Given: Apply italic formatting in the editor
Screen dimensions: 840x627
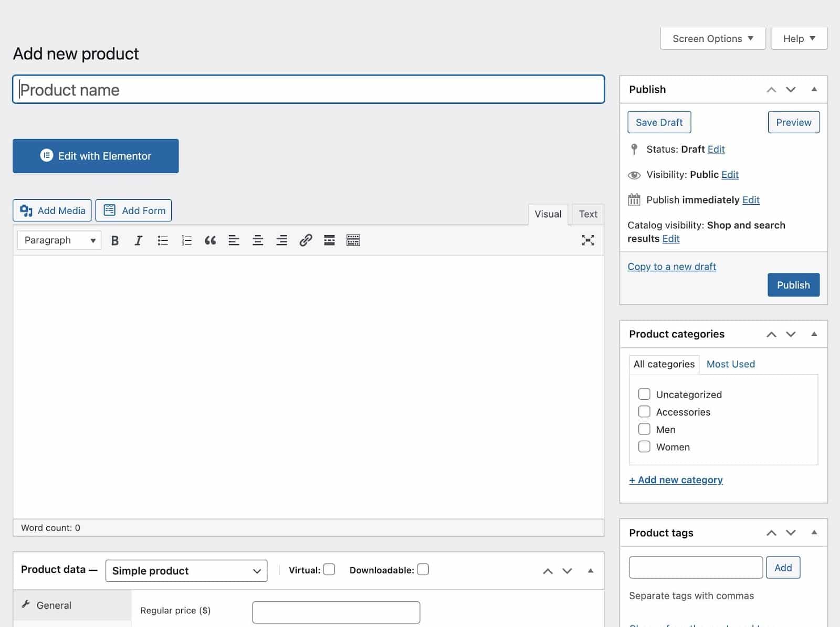Looking at the screenshot, I should 139,240.
